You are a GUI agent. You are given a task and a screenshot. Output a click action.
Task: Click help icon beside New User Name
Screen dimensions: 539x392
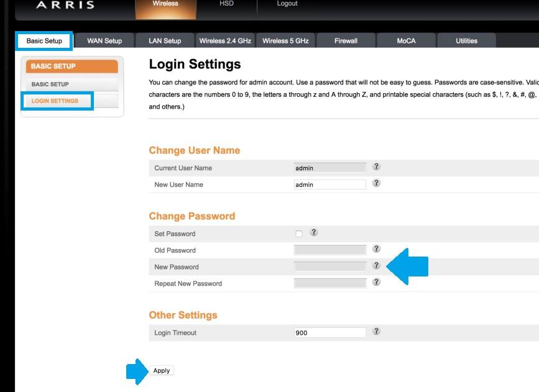coord(376,183)
